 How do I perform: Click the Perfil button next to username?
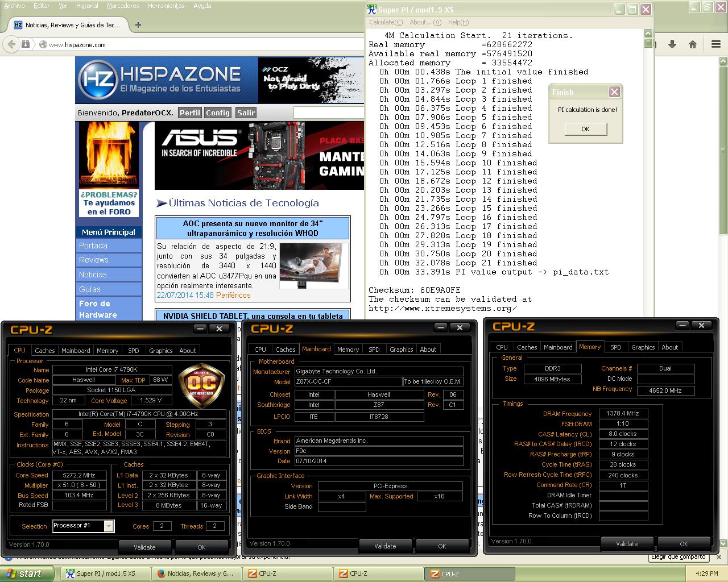(189, 113)
